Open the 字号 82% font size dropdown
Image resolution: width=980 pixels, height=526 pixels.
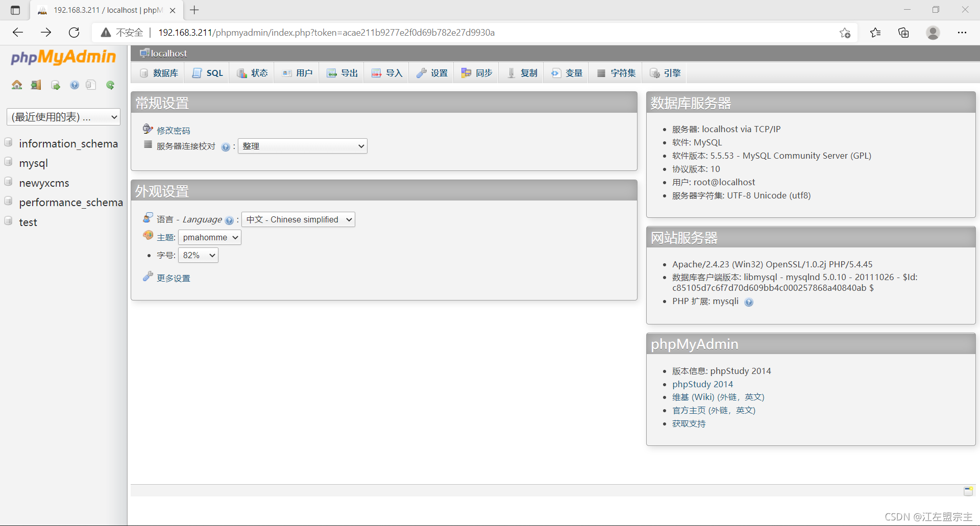pos(198,255)
